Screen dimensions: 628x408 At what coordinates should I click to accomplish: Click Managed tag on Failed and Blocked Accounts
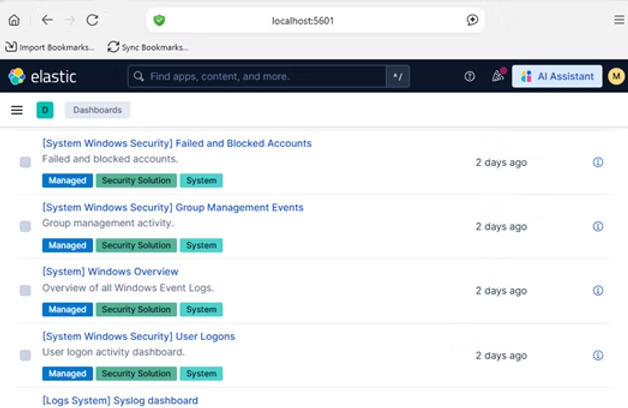click(67, 181)
